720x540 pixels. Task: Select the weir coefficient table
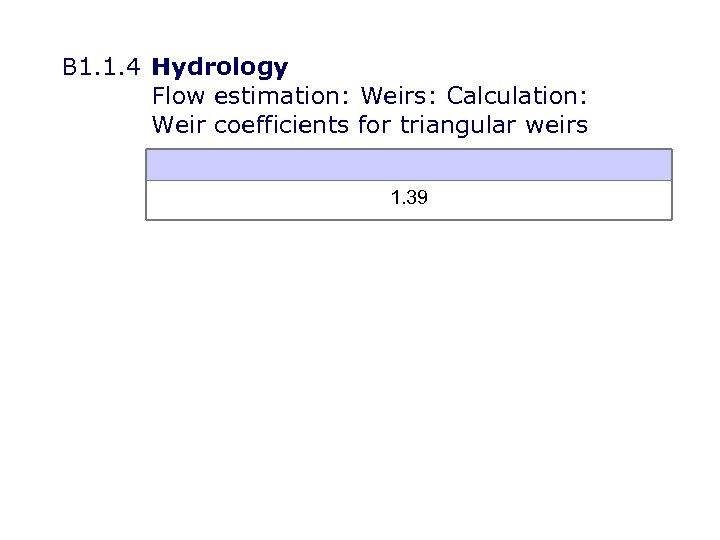point(409,184)
